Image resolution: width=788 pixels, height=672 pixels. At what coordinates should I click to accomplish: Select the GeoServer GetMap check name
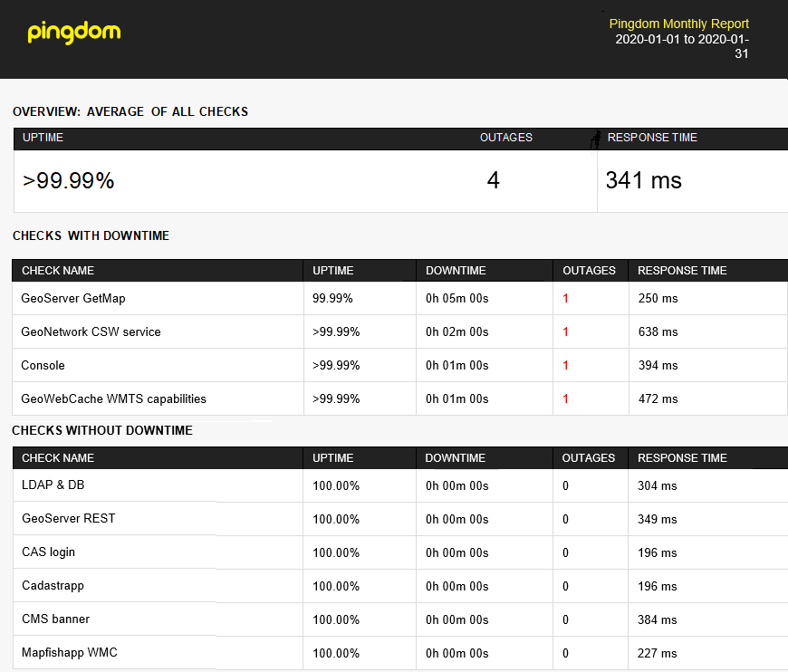click(x=72, y=298)
